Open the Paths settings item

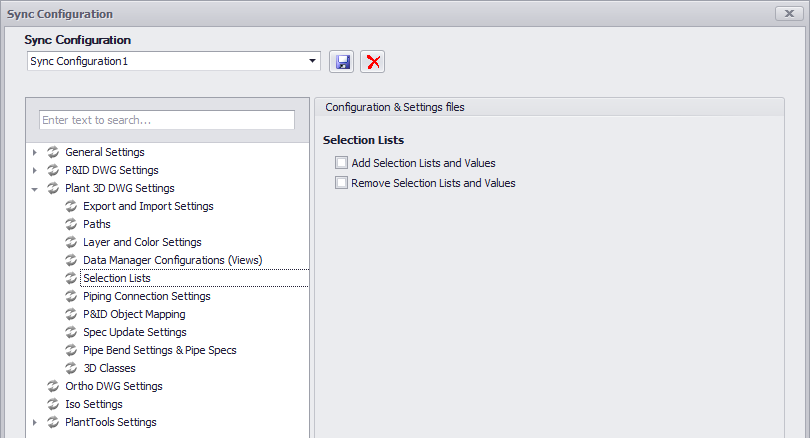(97, 224)
